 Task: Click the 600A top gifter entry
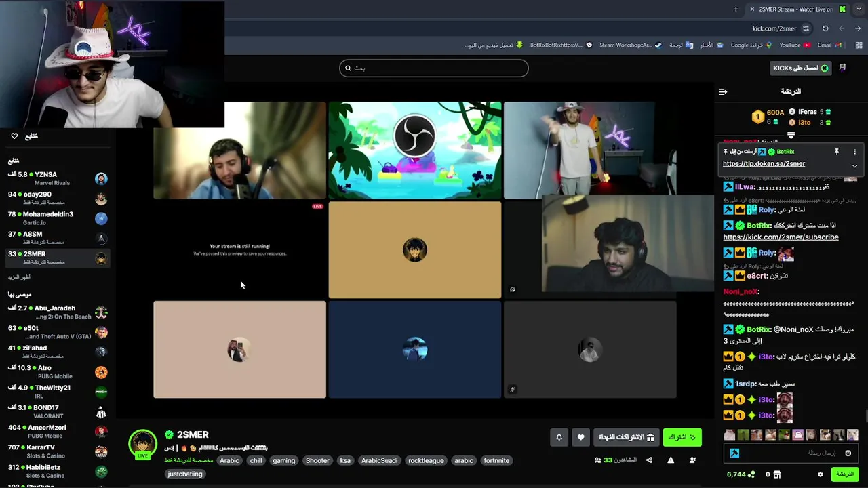coord(768,117)
